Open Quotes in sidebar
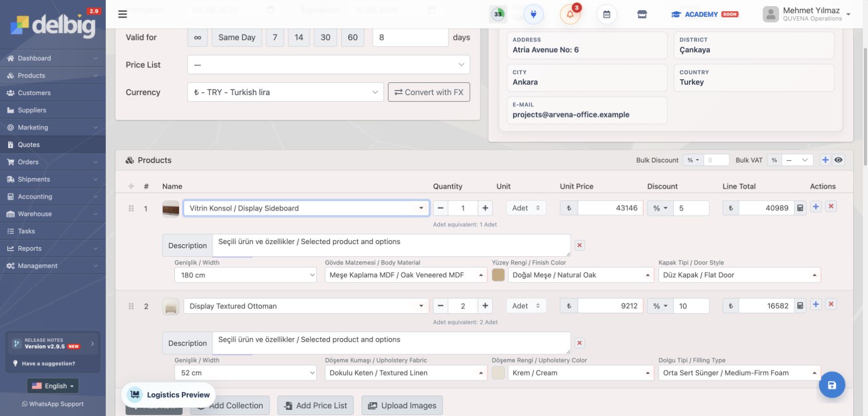 click(53, 145)
